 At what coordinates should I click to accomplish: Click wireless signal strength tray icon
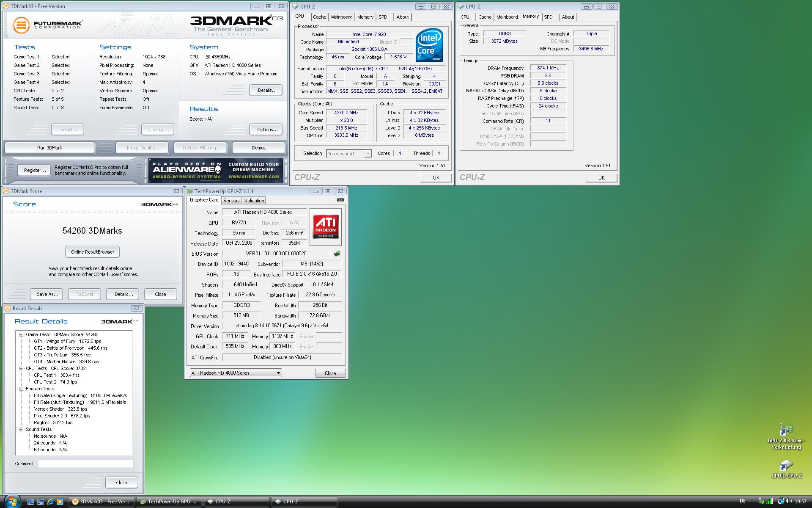770,502
